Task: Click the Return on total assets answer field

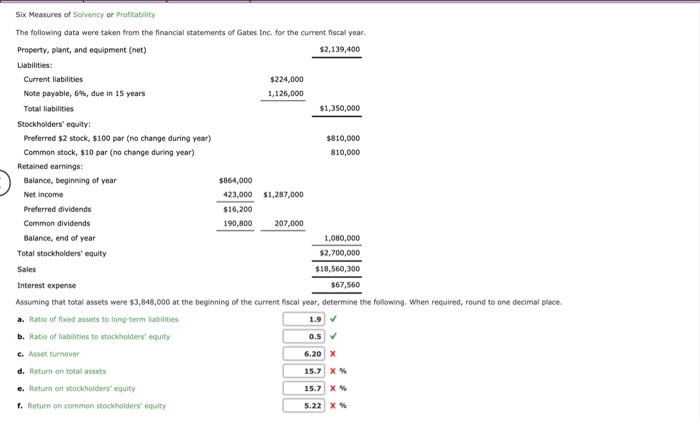Action: tap(304, 371)
